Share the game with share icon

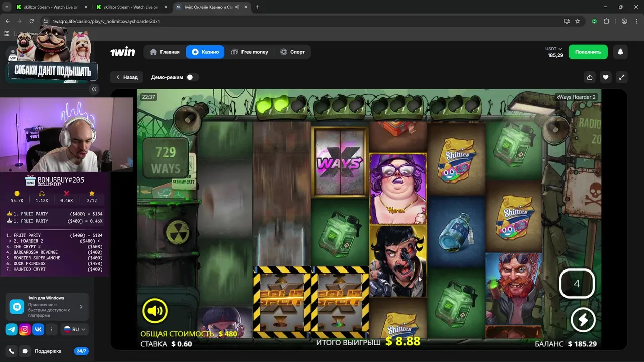[x=589, y=77]
